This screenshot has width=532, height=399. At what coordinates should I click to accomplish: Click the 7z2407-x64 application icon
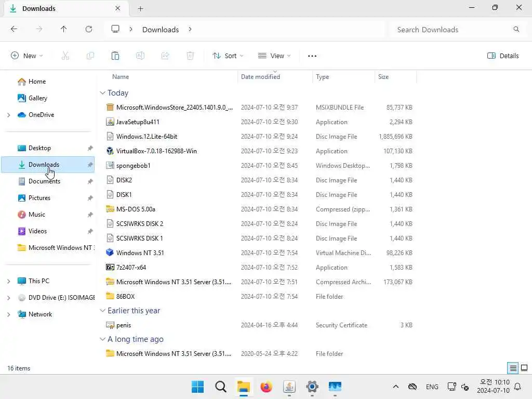coord(110,268)
